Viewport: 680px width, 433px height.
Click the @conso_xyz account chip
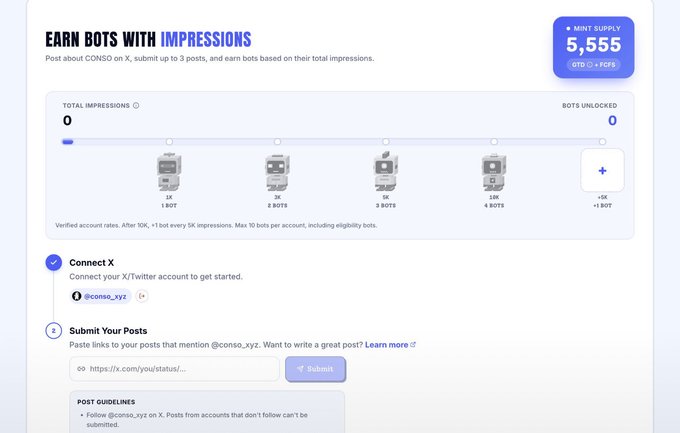coord(100,296)
